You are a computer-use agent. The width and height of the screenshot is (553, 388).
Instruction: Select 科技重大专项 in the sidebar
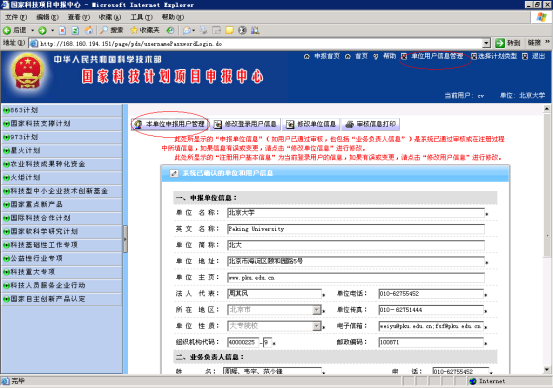coord(62,272)
